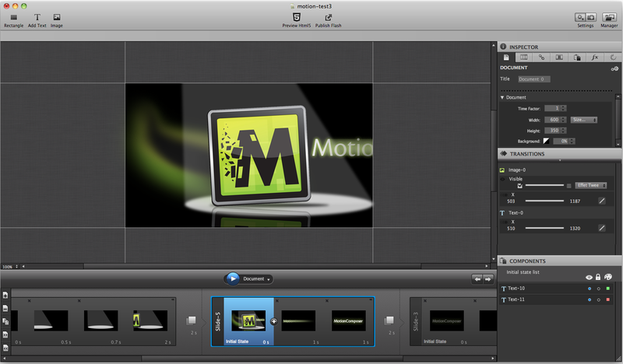This screenshot has width=623, height=364.
Task: Select the Text-11 component row
Action: (x=556, y=299)
